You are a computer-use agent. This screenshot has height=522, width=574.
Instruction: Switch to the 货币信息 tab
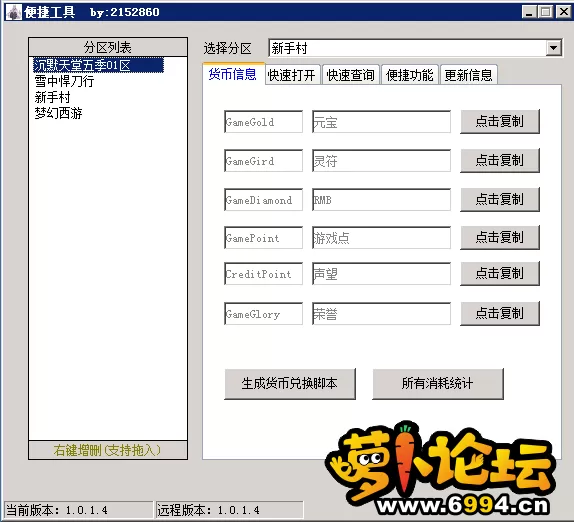(x=233, y=74)
